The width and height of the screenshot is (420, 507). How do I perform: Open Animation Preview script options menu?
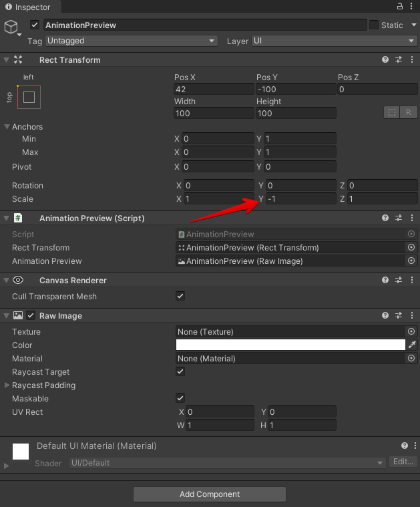(x=412, y=218)
